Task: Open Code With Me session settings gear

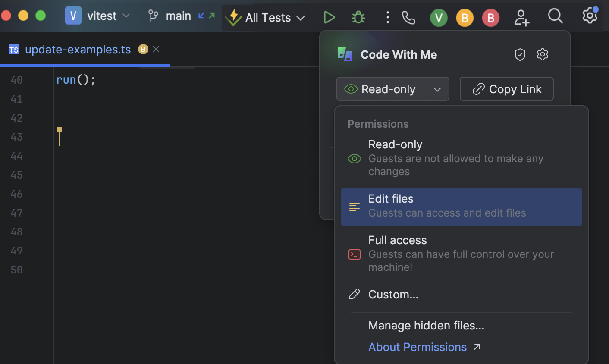Action: point(542,54)
